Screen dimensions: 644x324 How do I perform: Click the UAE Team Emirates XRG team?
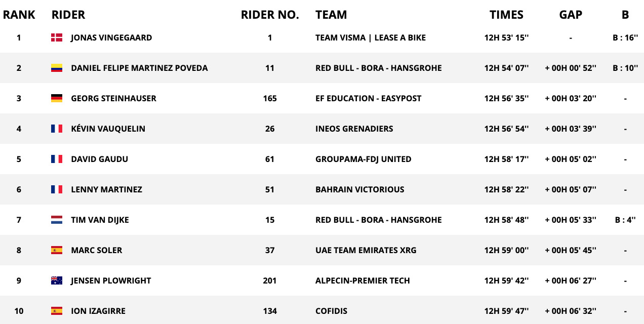tap(365, 250)
